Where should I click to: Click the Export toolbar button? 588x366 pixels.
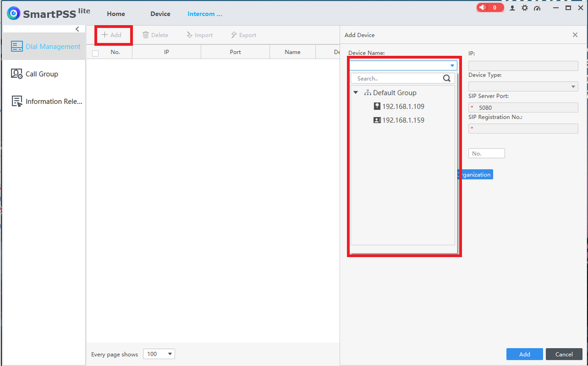244,35
